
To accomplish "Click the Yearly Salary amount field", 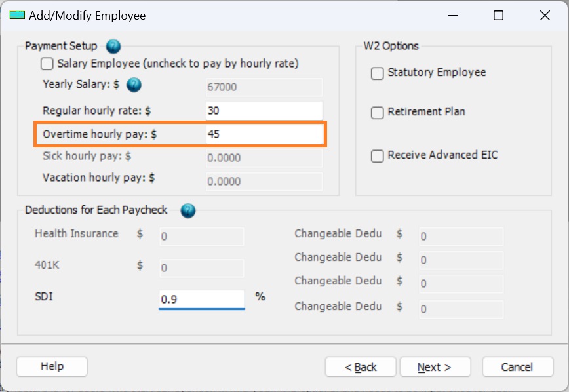I will point(262,87).
